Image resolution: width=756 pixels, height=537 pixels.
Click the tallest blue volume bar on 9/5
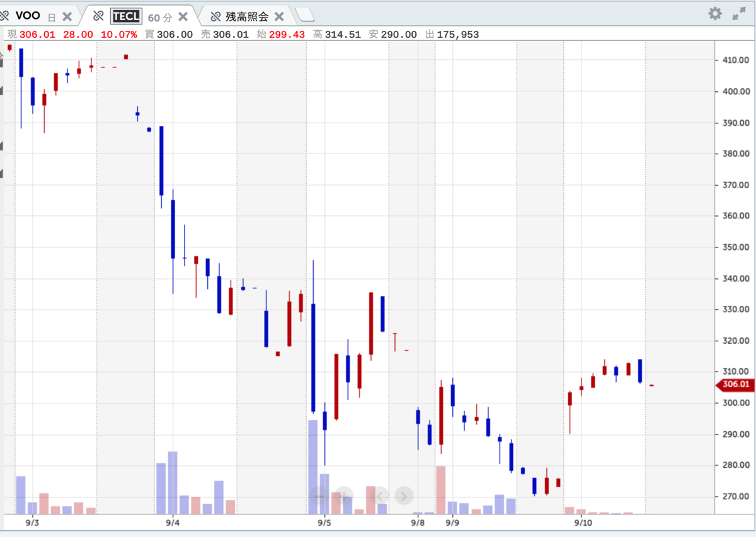point(313,466)
